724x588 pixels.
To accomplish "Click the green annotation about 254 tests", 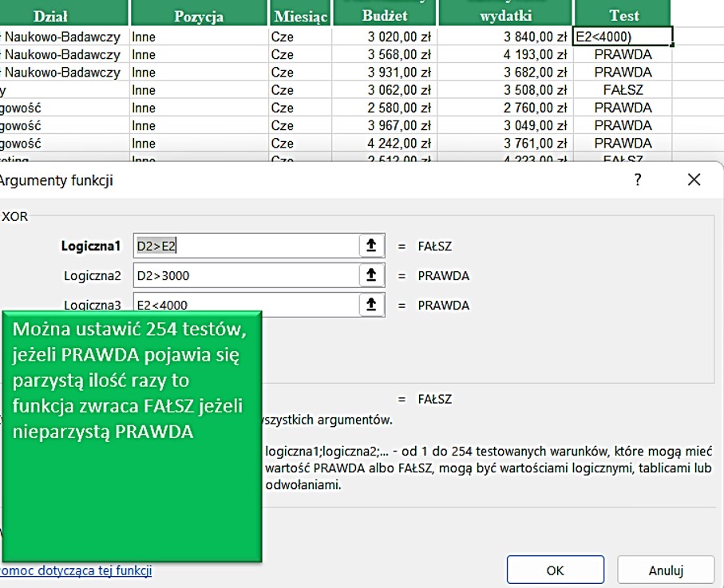I will click(x=132, y=436).
